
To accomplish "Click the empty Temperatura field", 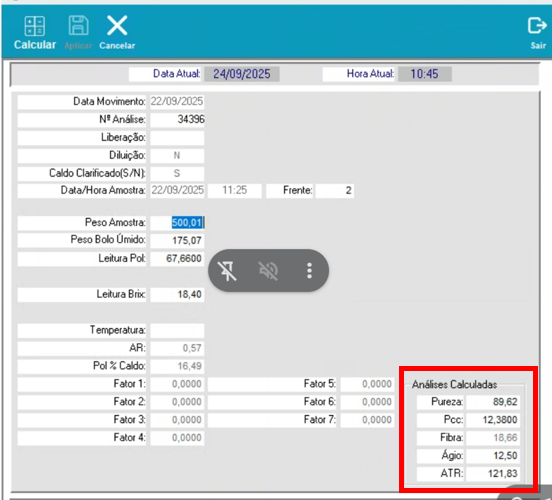I will pyautogui.click(x=177, y=330).
